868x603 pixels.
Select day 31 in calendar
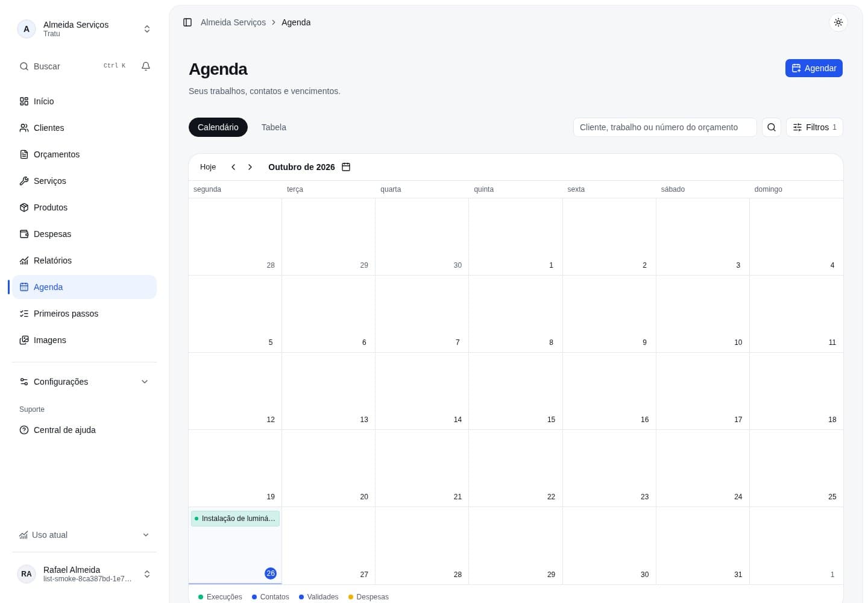(x=738, y=575)
